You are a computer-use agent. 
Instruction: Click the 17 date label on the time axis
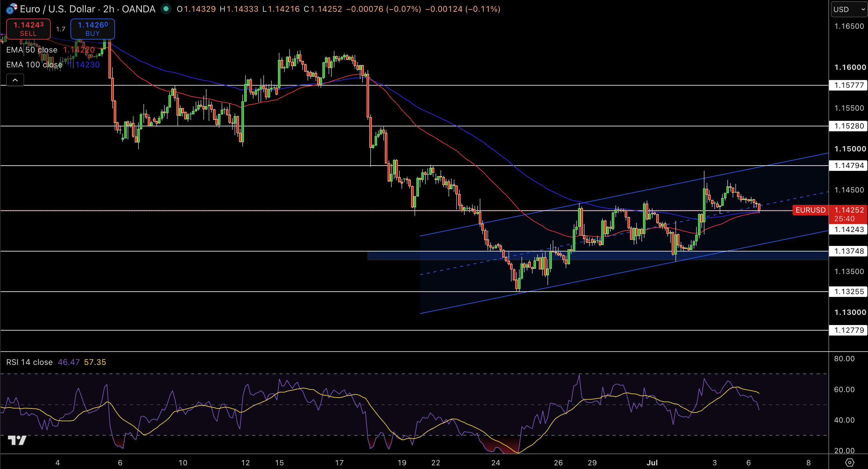pos(339,463)
